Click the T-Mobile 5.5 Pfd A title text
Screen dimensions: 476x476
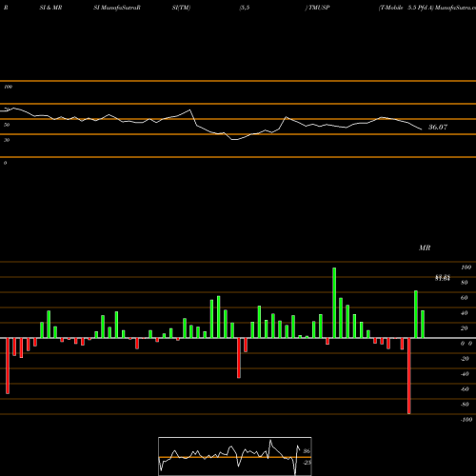[407, 8]
